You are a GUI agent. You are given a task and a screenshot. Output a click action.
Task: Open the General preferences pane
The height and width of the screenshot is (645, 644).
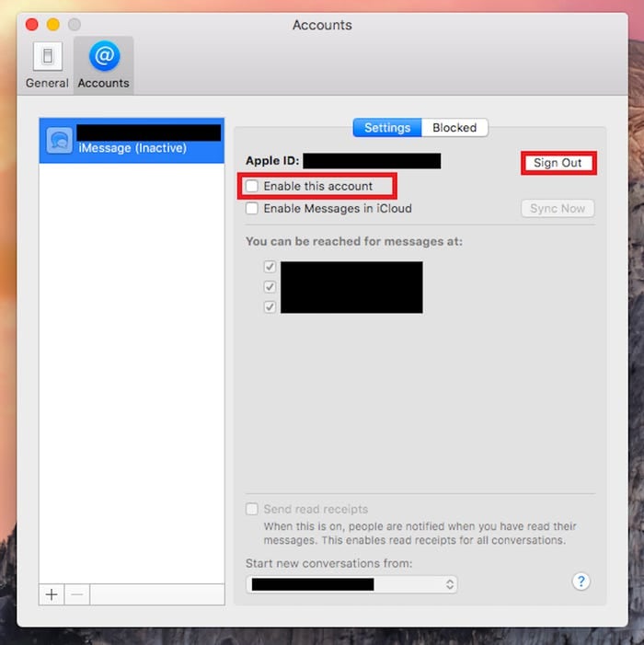click(47, 65)
